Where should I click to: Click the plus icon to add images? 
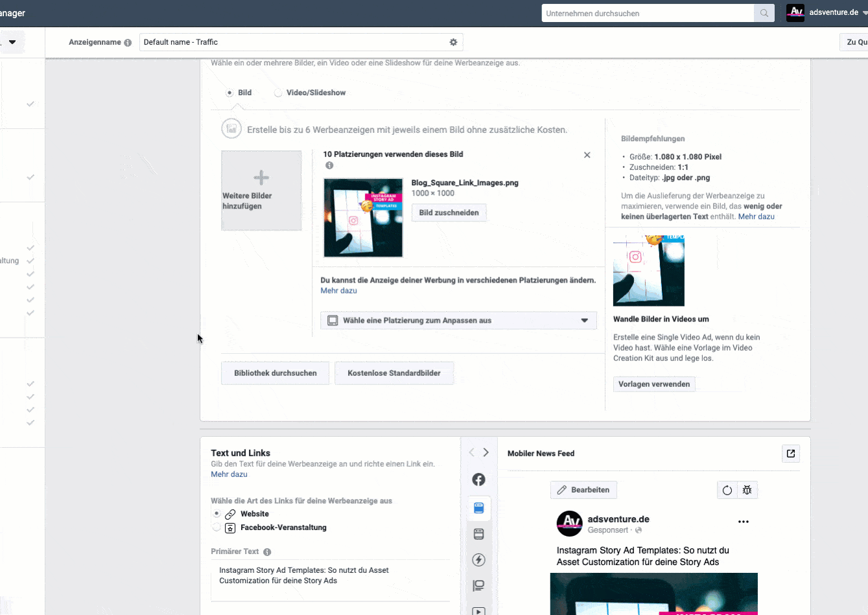click(x=261, y=178)
